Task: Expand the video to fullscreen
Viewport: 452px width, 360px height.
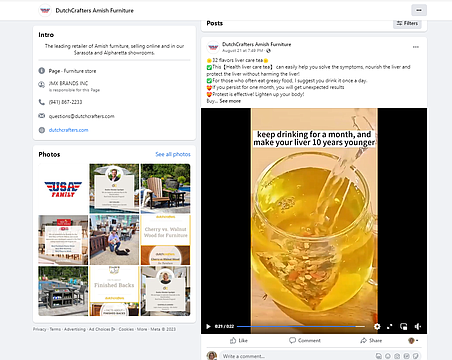Action: pyautogui.click(x=390, y=326)
